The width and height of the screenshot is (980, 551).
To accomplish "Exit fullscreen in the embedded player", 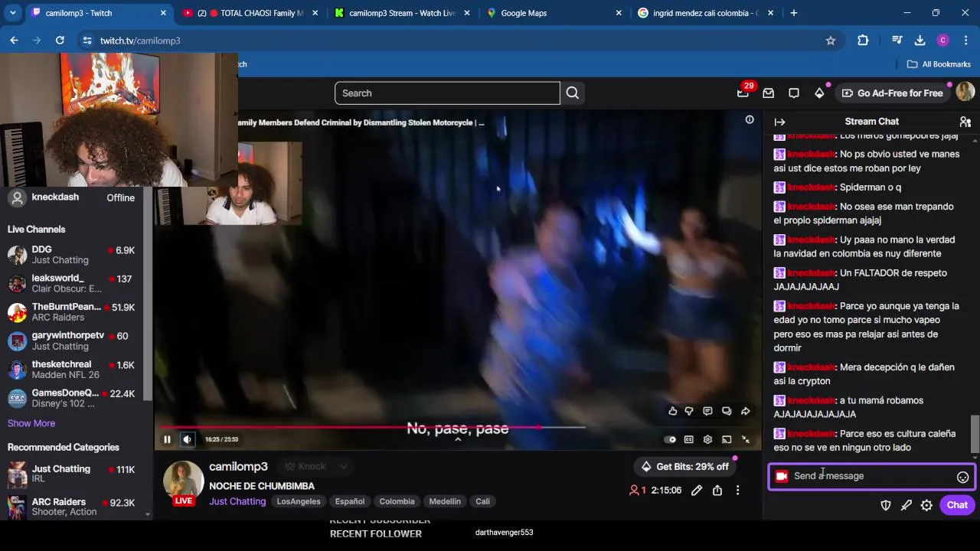I will [x=746, y=439].
